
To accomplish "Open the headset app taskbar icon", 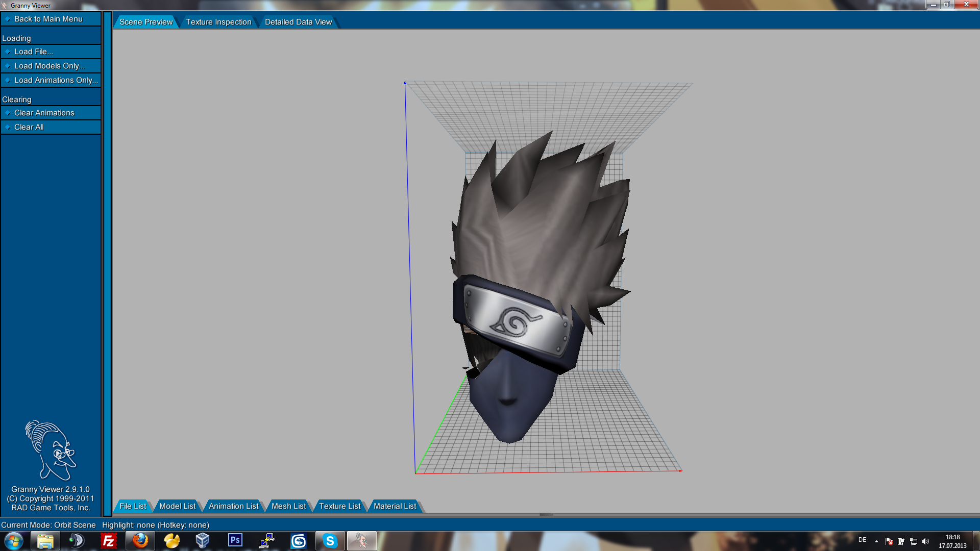I will [x=77, y=541].
